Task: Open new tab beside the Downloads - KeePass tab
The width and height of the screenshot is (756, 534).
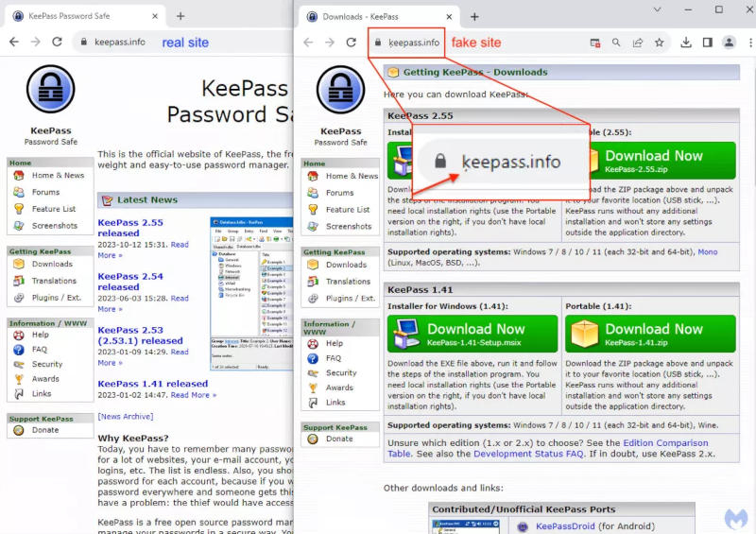Action: tap(474, 16)
